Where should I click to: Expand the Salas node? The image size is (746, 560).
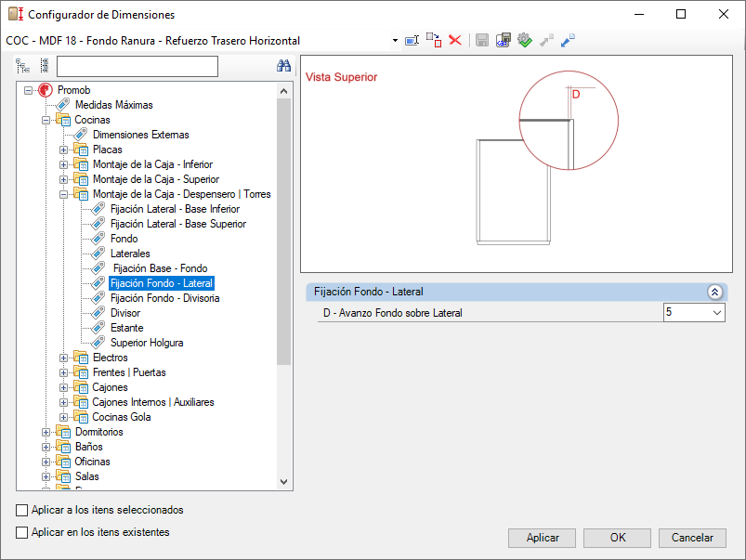click(46, 476)
